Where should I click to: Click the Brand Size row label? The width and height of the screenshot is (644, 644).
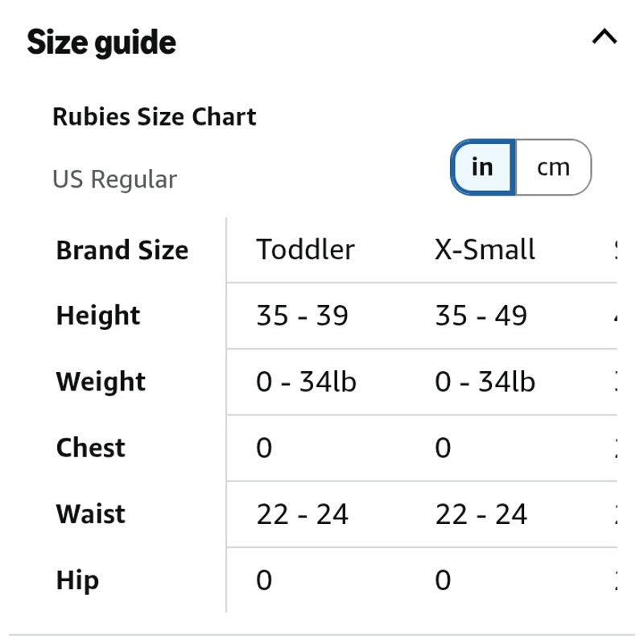(x=122, y=250)
